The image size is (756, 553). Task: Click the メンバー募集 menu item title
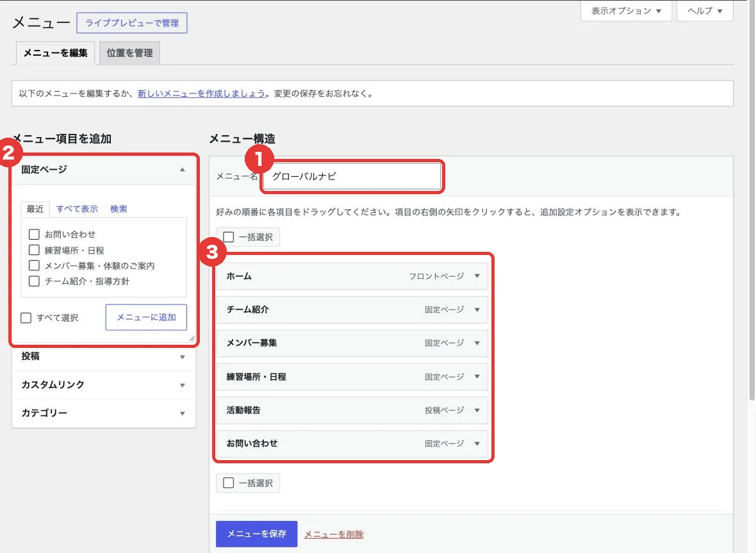pos(252,343)
